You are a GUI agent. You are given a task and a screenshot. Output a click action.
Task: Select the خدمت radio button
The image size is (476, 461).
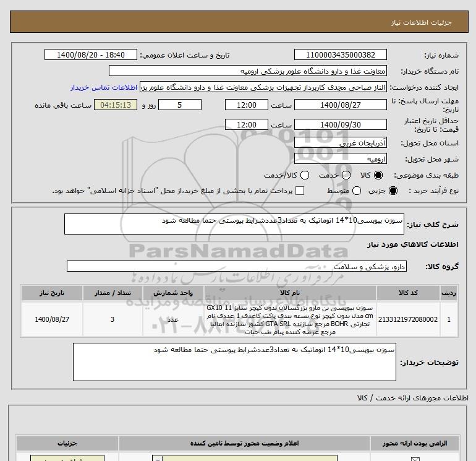346,175
